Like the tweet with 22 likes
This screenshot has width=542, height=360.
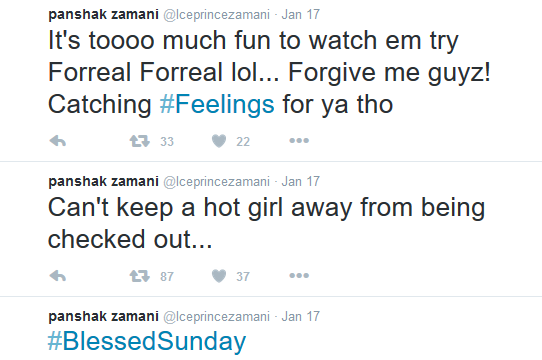[x=219, y=141]
